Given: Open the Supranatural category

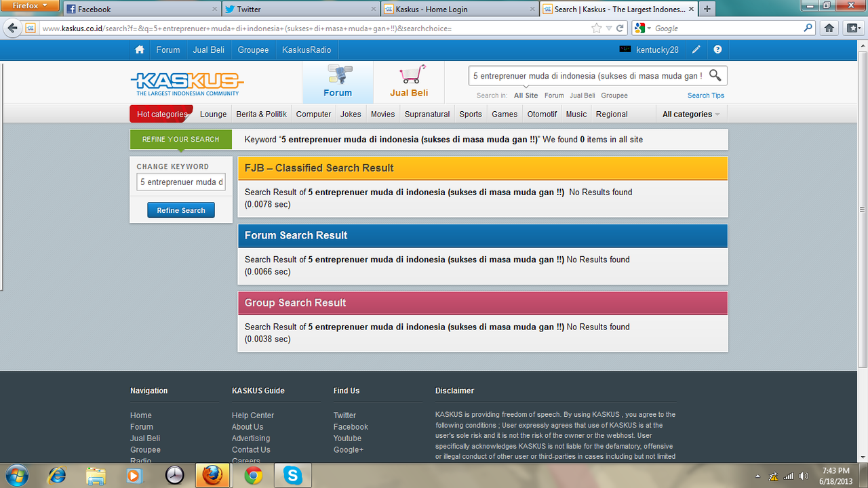Looking at the screenshot, I should tap(427, 114).
